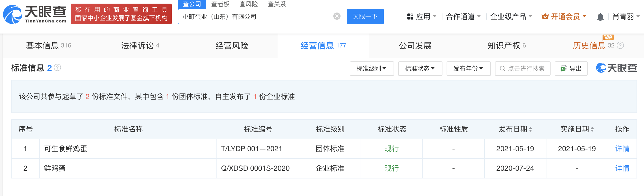Open the 标准级别 filter dropdown
The height and width of the screenshot is (196, 644).
click(x=372, y=69)
